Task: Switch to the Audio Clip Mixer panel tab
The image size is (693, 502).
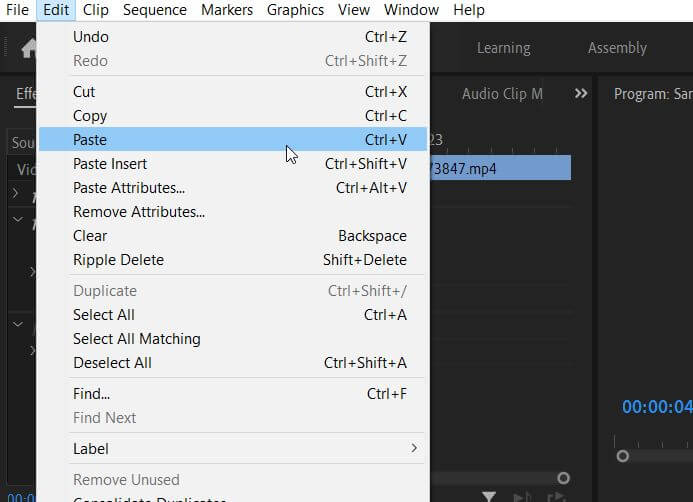Action: (x=502, y=94)
